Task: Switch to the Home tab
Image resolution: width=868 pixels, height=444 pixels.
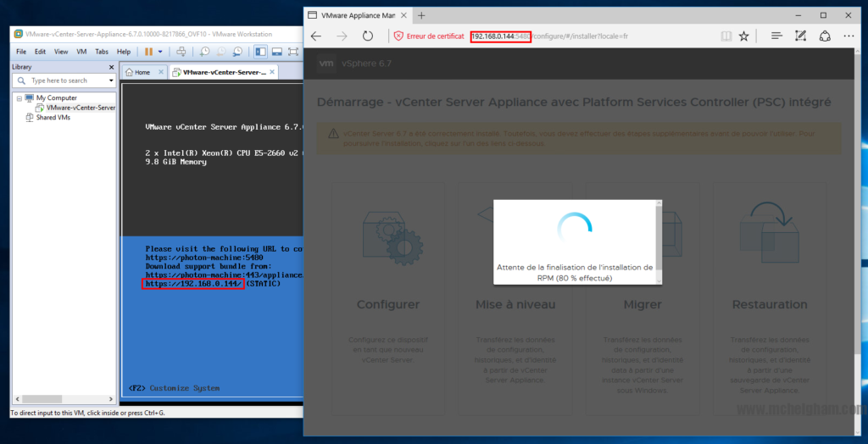Action: [142, 72]
